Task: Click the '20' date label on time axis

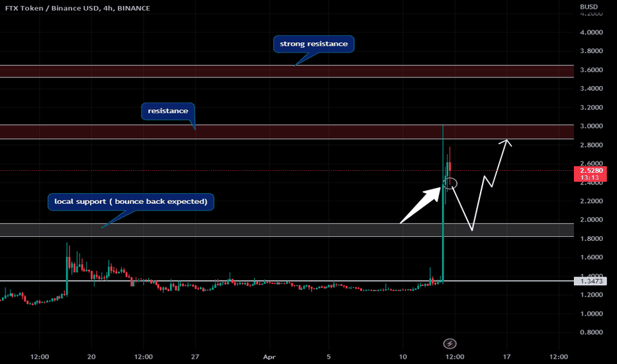Action: click(91, 357)
